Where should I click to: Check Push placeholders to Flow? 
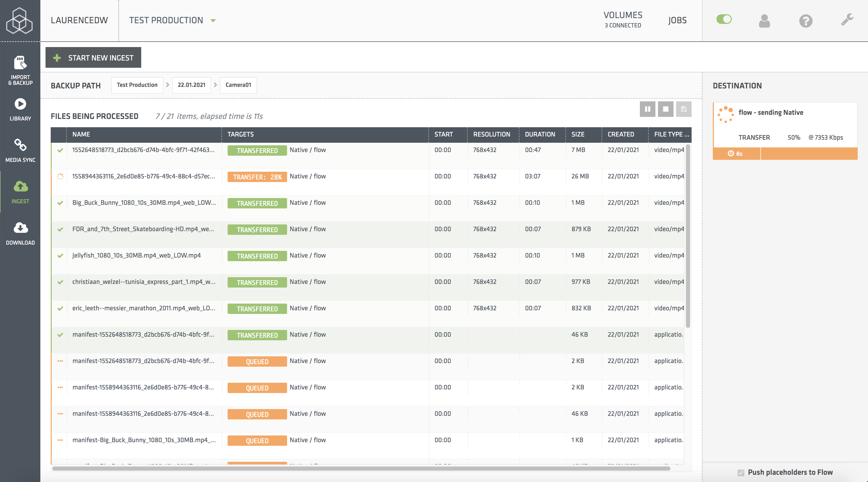741,473
